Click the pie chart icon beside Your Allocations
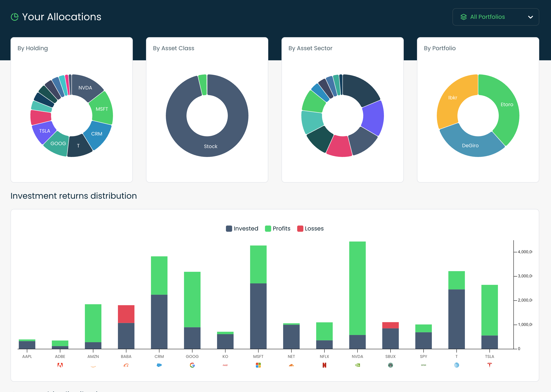The width and height of the screenshot is (551, 392). tap(15, 17)
